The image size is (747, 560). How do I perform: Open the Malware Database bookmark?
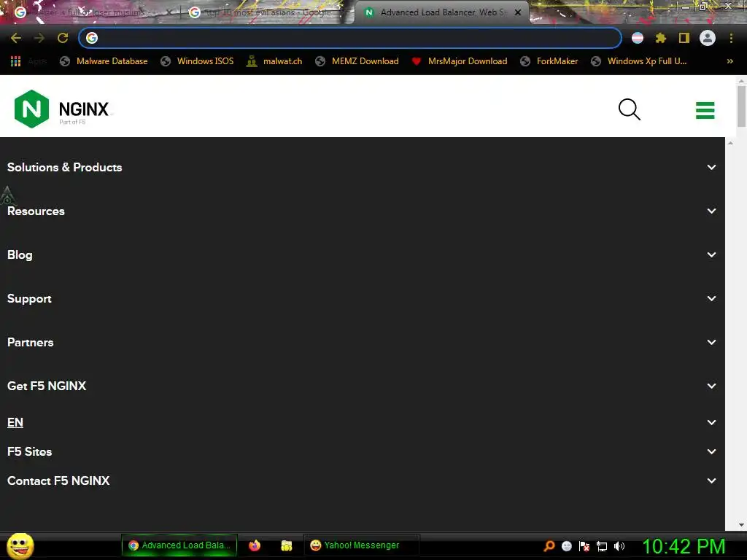tap(104, 61)
